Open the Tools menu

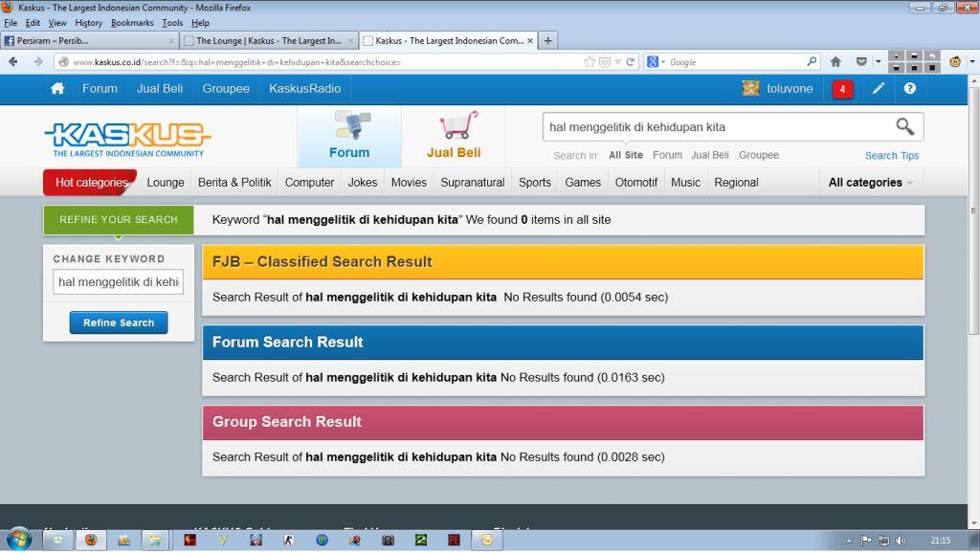click(x=172, y=23)
